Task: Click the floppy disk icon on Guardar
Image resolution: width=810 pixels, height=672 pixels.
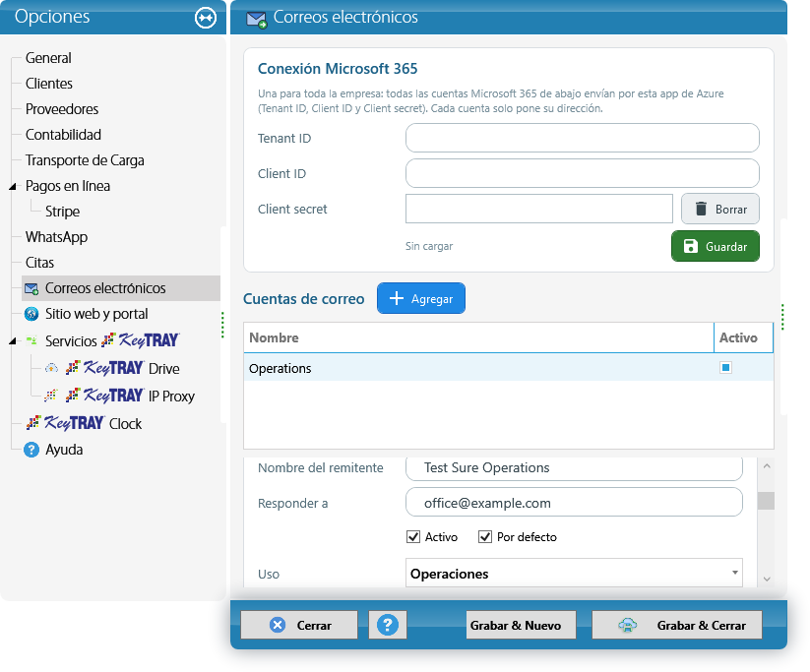Action: tap(690, 246)
